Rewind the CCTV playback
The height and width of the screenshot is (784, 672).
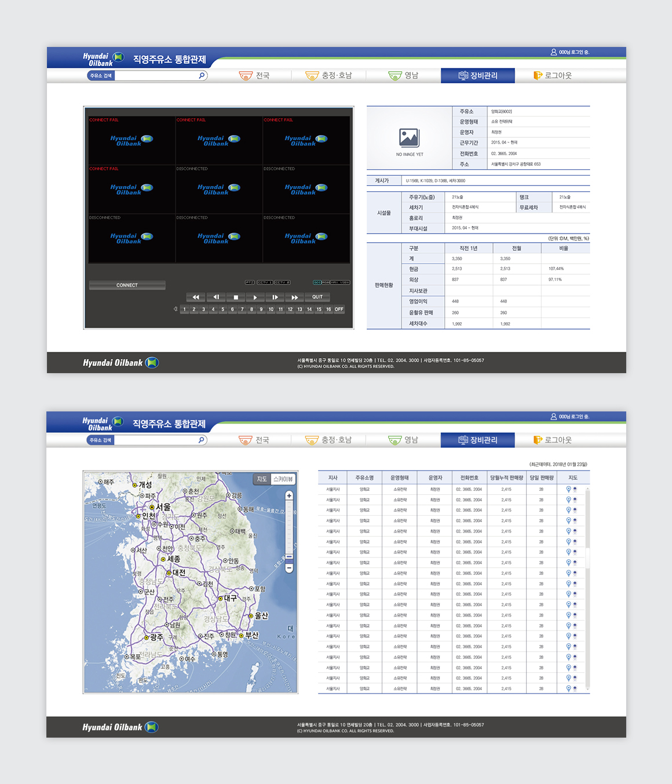196,297
